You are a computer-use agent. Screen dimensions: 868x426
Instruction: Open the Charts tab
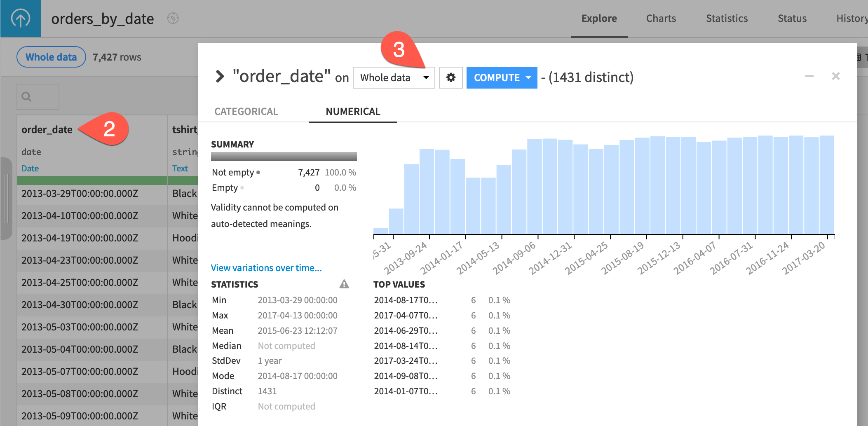pyautogui.click(x=660, y=18)
